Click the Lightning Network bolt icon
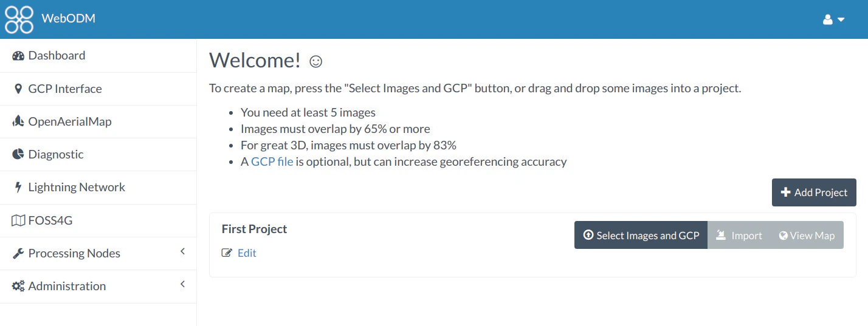 click(18, 187)
